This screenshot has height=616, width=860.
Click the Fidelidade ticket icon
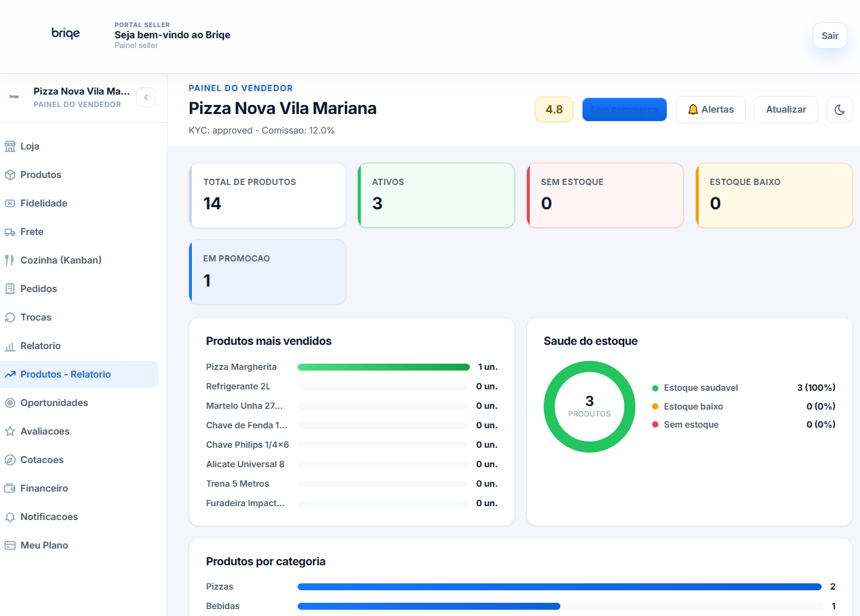click(10, 203)
